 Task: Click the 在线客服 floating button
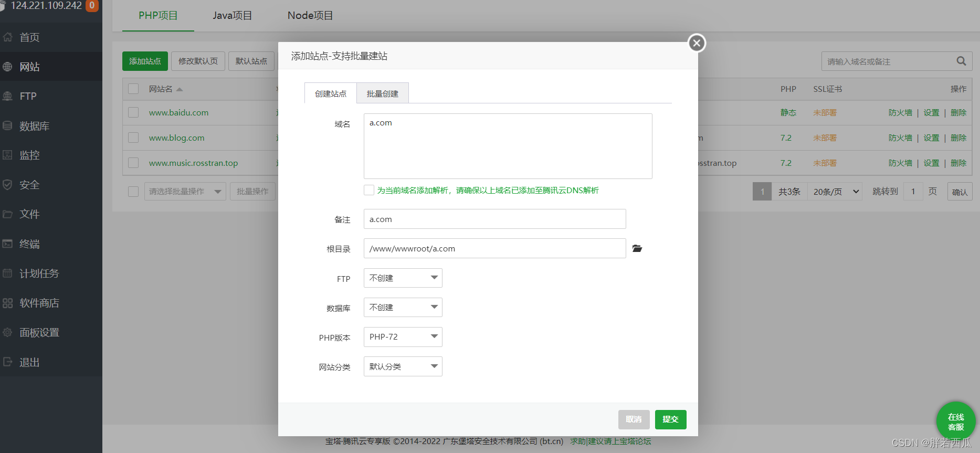[955, 422]
